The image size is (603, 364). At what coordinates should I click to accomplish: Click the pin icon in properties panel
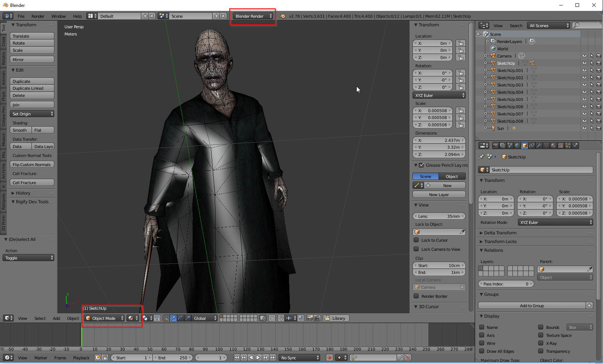481,157
